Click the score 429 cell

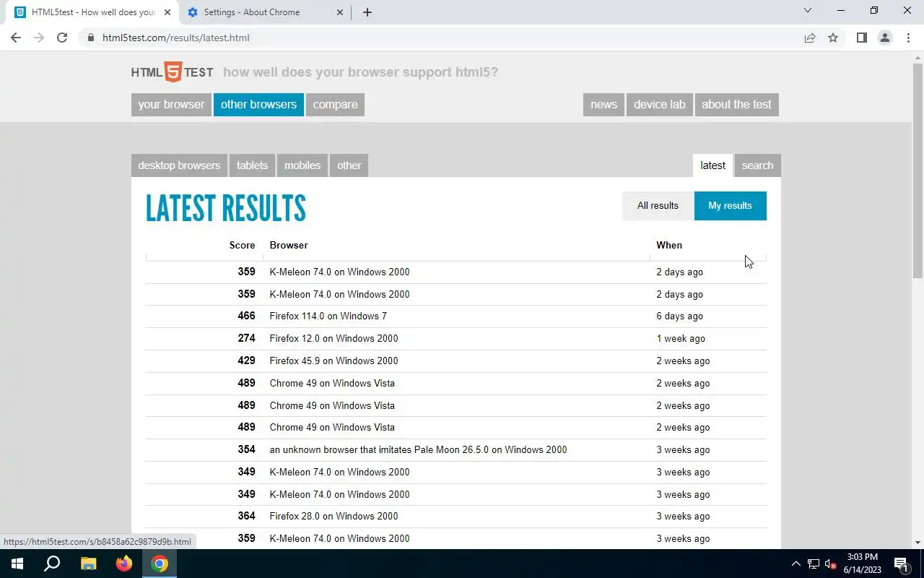point(246,361)
